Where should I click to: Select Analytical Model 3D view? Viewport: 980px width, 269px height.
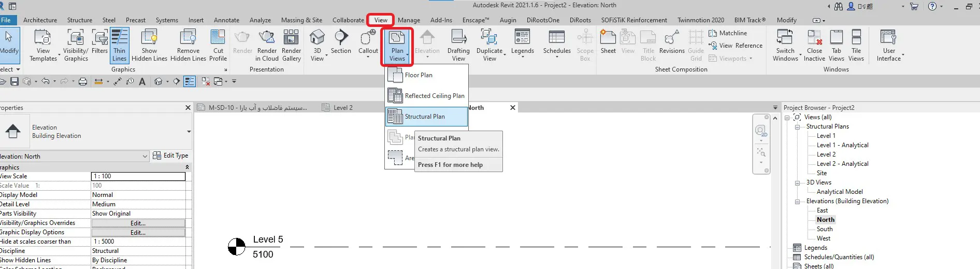(840, 192)
